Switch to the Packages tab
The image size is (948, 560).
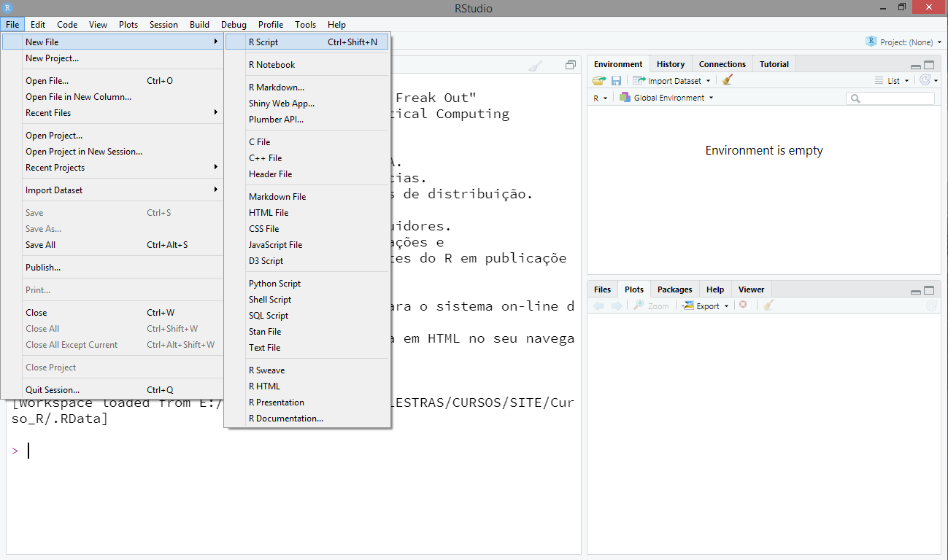coord(674,289)
